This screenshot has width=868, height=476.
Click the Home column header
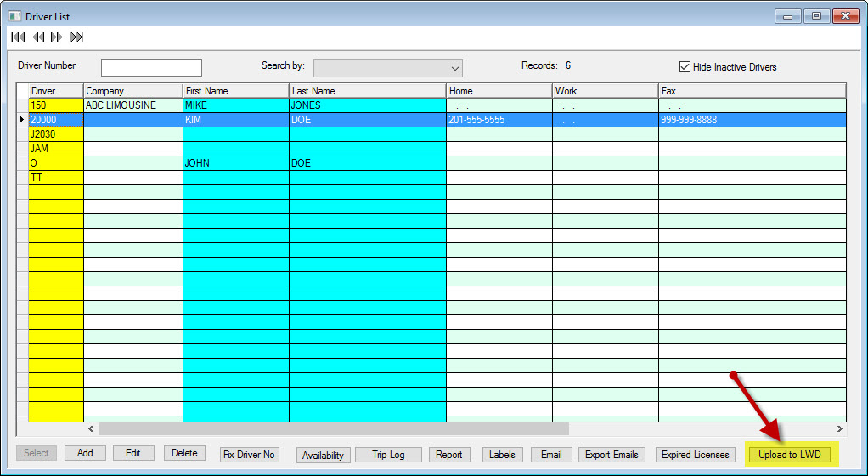499,91
